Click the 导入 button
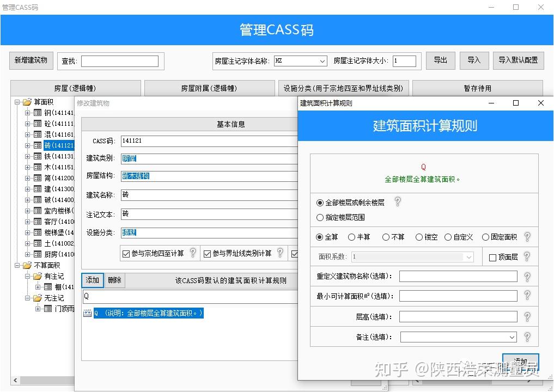Viewport: 554px width, 392px height. 474,60
